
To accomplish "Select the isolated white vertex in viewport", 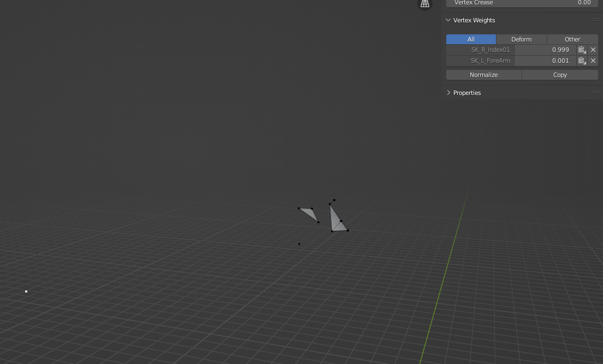I will point(26,291).
